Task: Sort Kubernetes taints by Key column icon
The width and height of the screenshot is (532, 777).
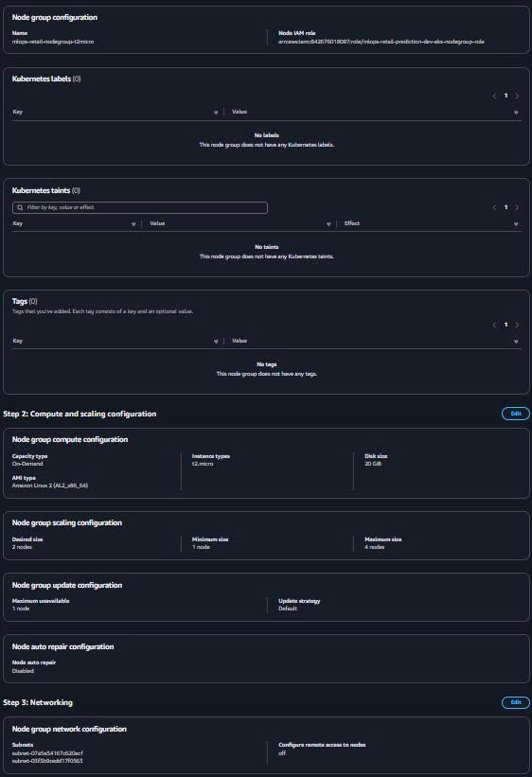Action: (133, 224)
